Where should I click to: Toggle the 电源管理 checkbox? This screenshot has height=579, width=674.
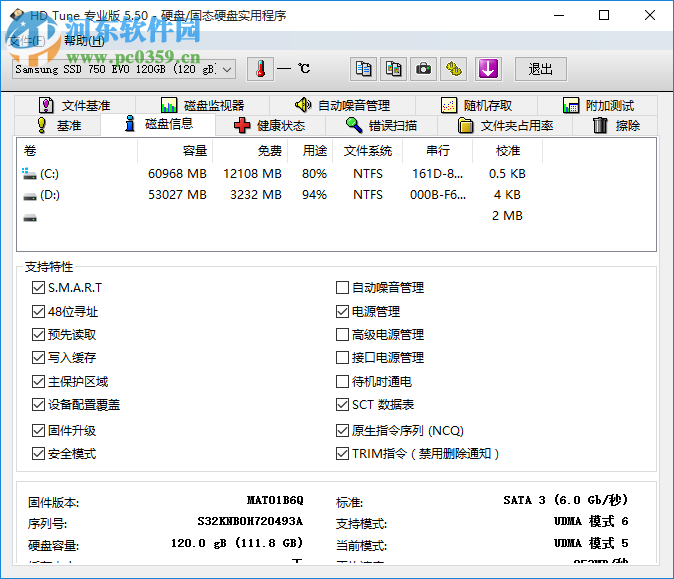(x=342, y=311)
